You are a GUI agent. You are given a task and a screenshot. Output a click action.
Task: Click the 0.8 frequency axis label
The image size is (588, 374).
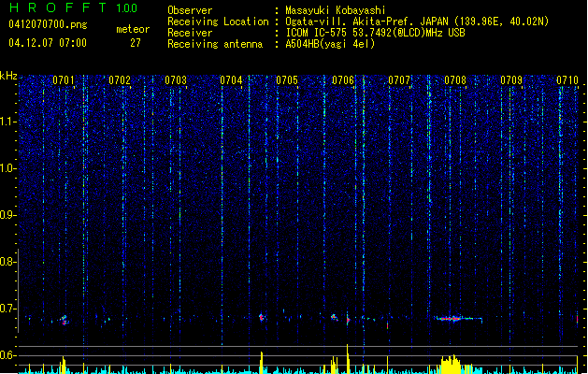[7, 262]
